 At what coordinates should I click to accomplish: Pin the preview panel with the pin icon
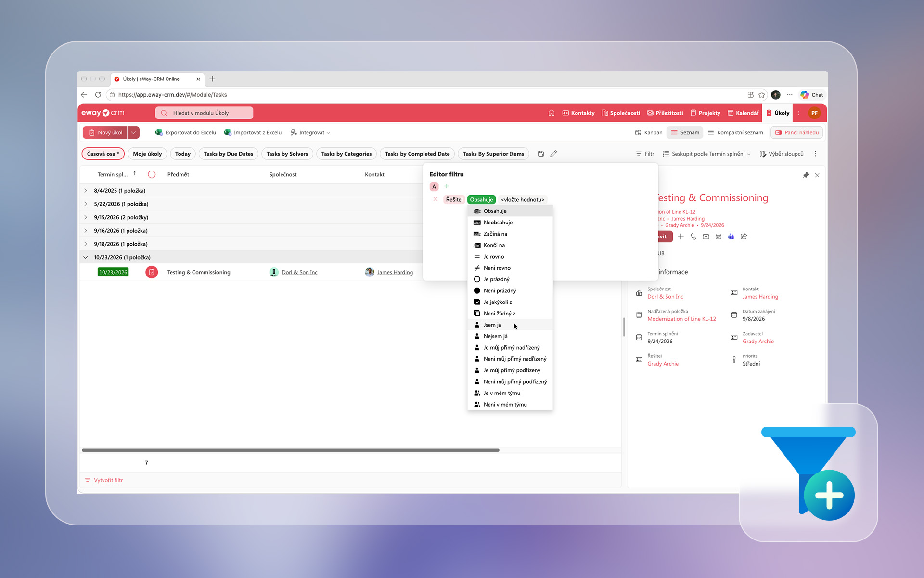tap(806, 175)
